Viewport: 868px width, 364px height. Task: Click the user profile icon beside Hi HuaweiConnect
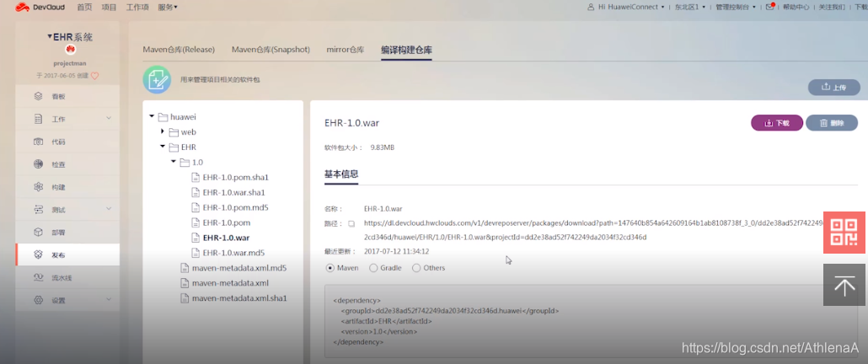coord(592,8)
